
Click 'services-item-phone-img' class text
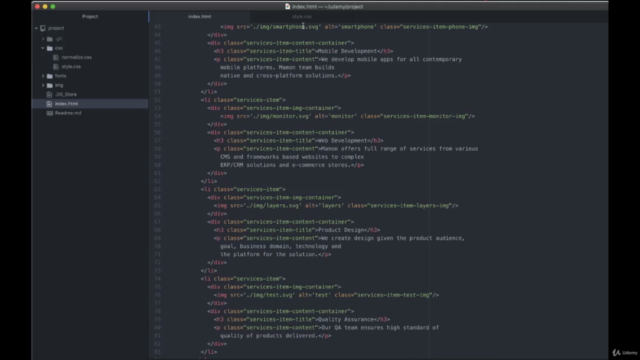point(440,27)
